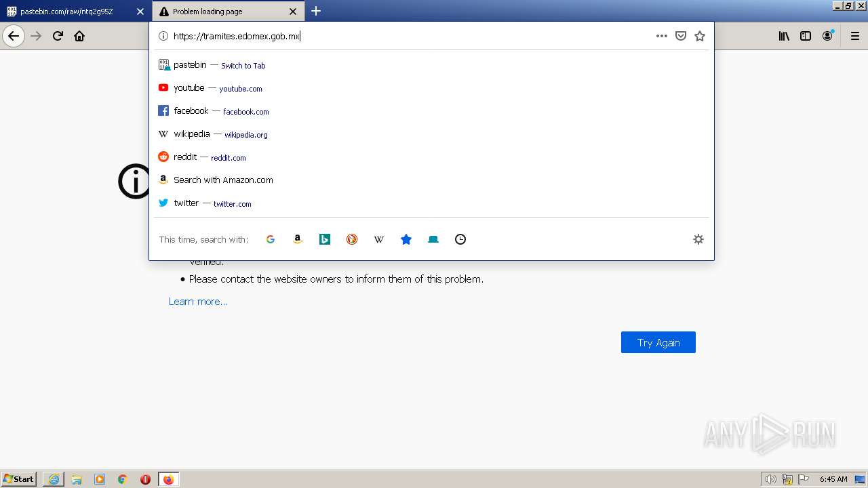This screenshot has height=488, width=868.
Task: Select Search with Amazon.com suggestion
Action: [x=431, y=180]
